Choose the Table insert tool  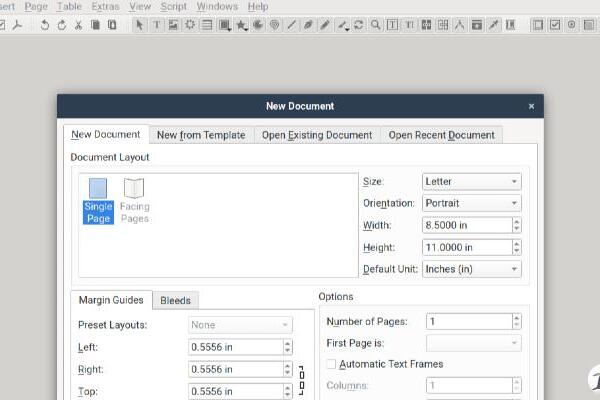coord(207,25)
